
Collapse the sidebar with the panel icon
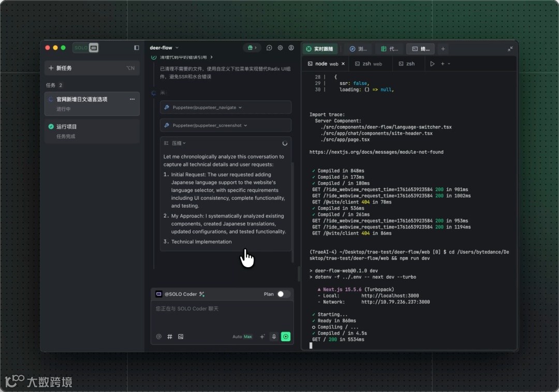coord(137,48)
